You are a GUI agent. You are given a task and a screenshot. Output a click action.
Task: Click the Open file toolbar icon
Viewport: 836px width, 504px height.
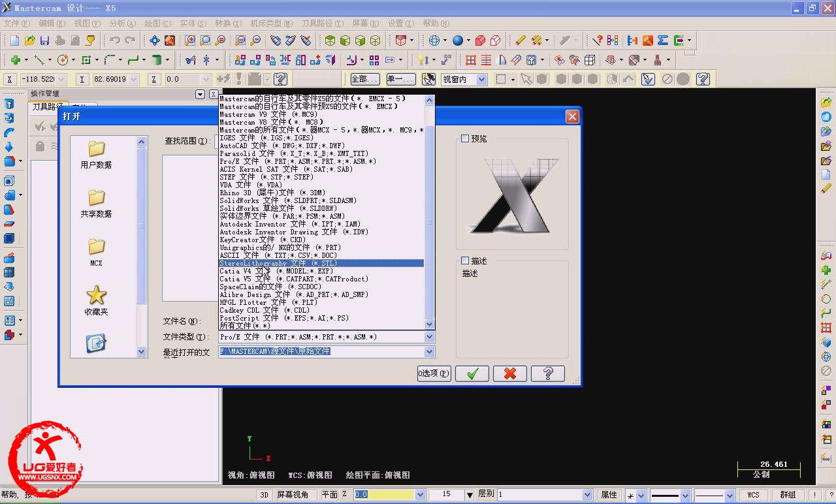[30, 40]
